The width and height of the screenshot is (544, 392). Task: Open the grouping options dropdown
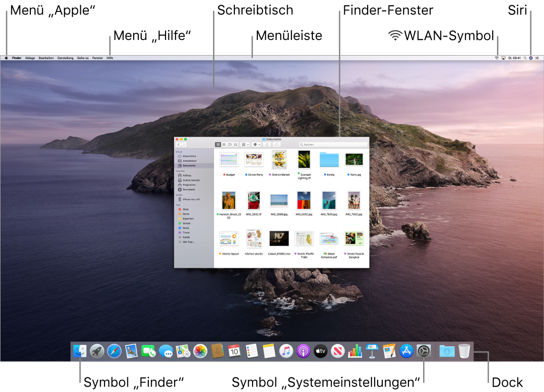coord(246,145)
